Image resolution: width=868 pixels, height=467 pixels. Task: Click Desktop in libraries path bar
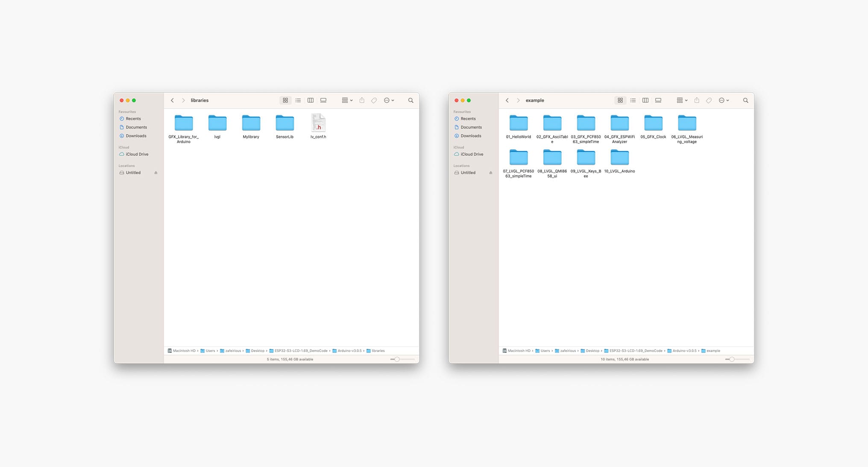click(257, 351)
